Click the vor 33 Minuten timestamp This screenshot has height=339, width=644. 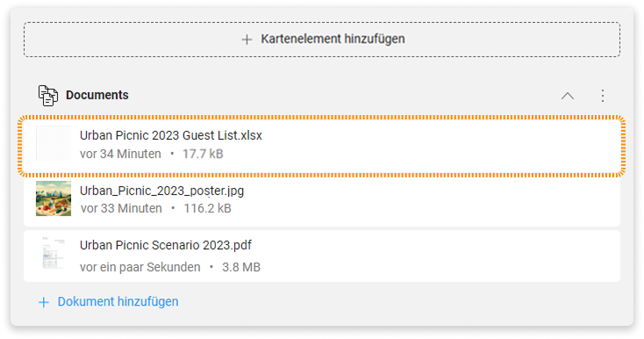click(x=121, y=208)
